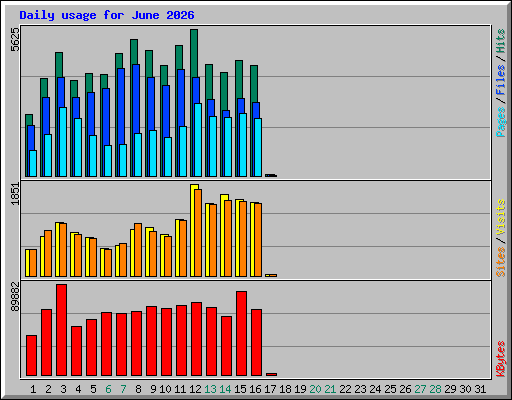Select day label "22" on the axis
The image size is (512, 400).
[x=345, y=389]
